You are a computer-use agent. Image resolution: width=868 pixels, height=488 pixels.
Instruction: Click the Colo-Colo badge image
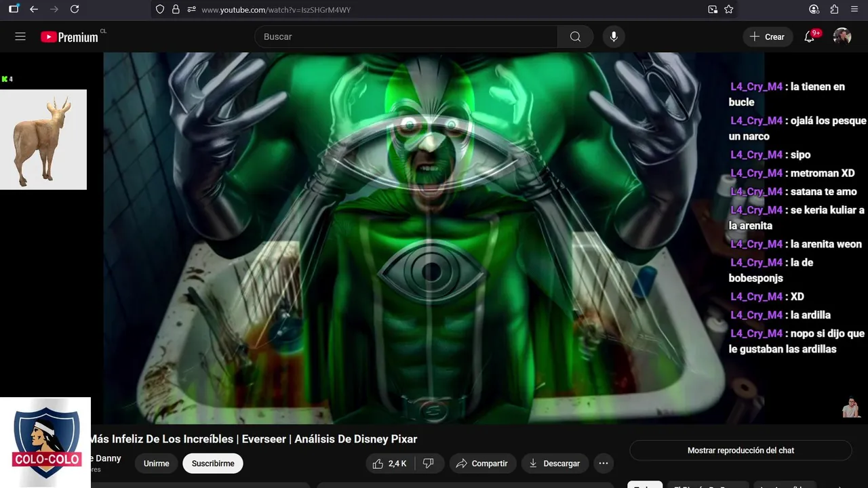point(45,442)
